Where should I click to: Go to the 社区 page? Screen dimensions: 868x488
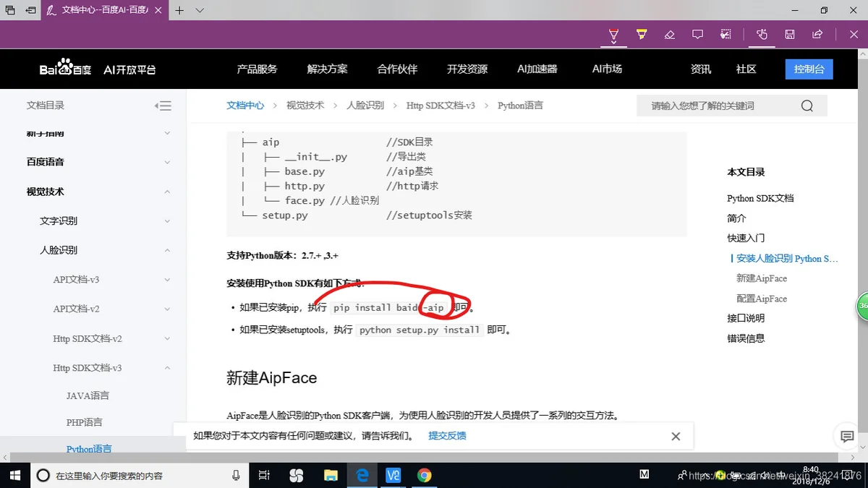[746, 69]
